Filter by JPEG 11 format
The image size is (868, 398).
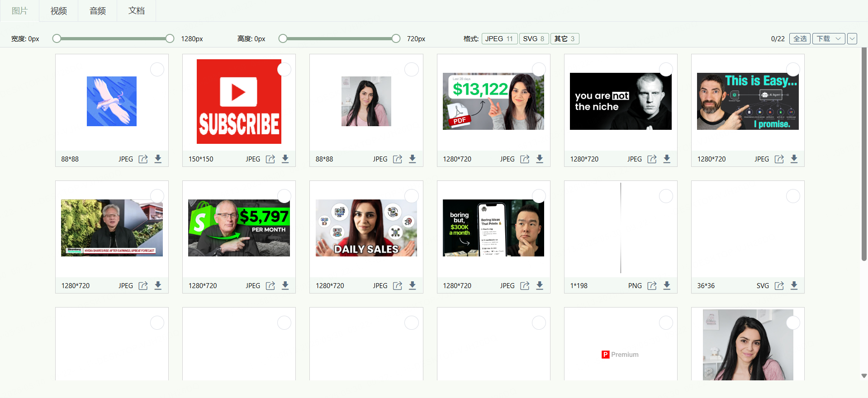click(499, 39)
